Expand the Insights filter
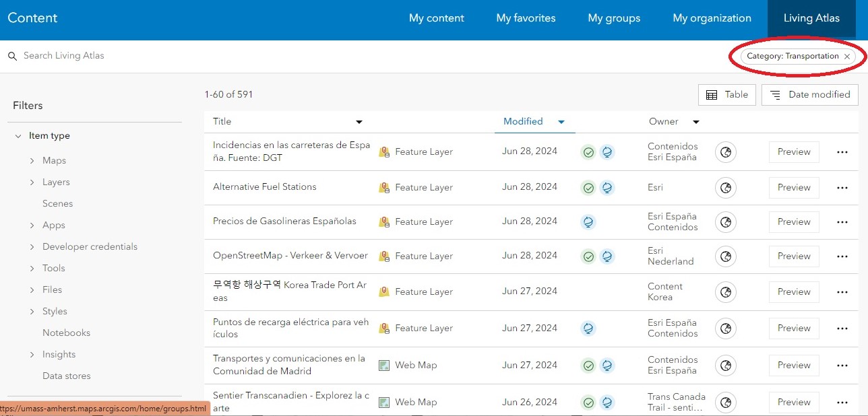The image size is (868, 416). coord(32,355)
